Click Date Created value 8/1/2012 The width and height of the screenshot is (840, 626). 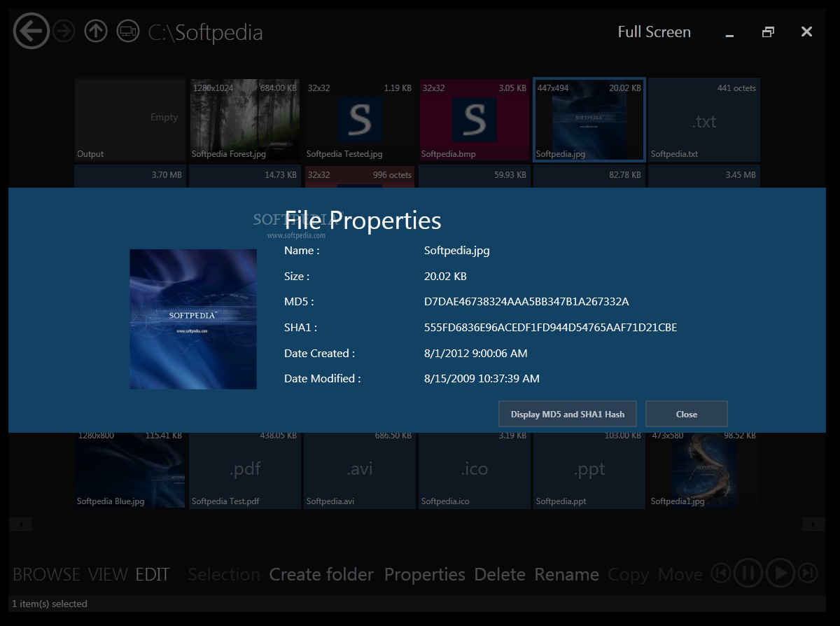(x=475, y=353)
